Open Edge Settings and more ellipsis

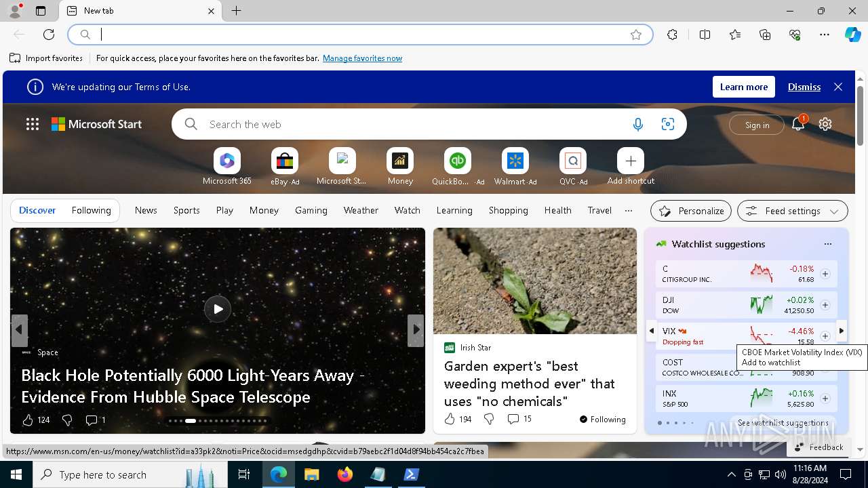pyautogui.click(x=825, y=35)
